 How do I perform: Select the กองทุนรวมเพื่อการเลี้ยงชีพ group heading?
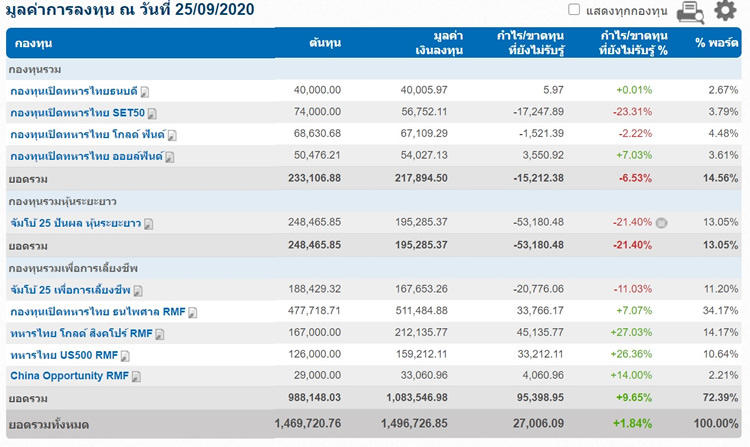pyautogui.click(x=73, y=268)
